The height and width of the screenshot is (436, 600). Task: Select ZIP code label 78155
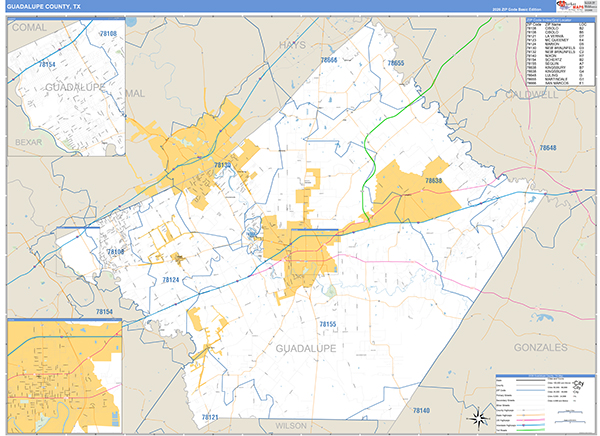[x=328, y=325]
